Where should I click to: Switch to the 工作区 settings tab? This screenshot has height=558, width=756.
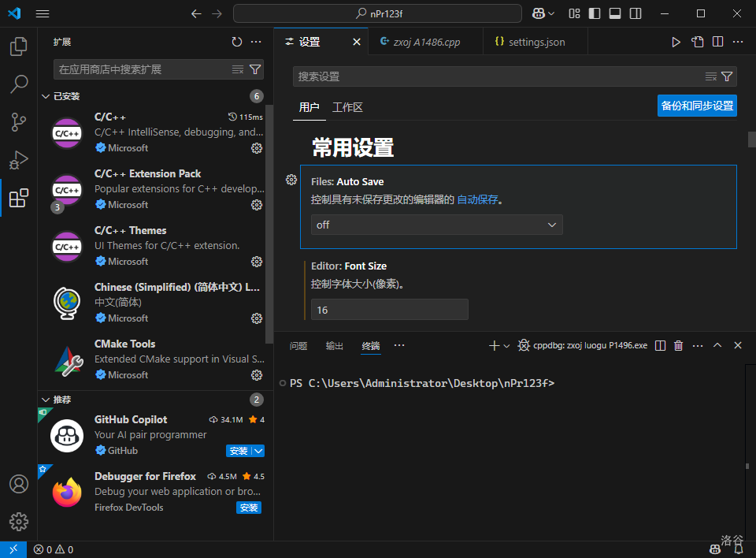point(347,107)
